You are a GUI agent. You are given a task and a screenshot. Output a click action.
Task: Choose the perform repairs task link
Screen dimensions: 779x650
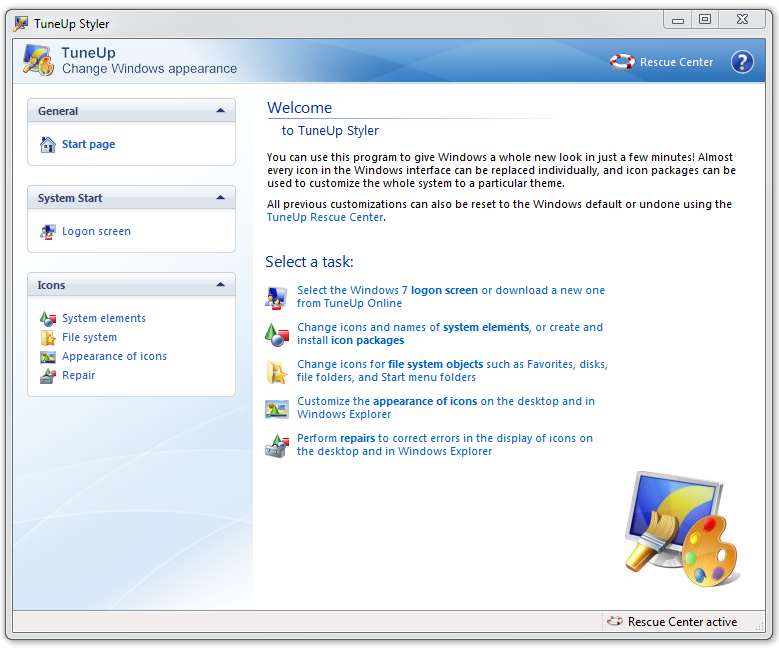pos(445,445)
